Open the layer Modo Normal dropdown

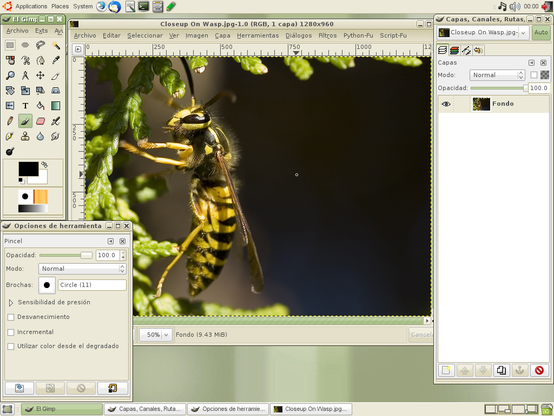click(x=497, y=75)
